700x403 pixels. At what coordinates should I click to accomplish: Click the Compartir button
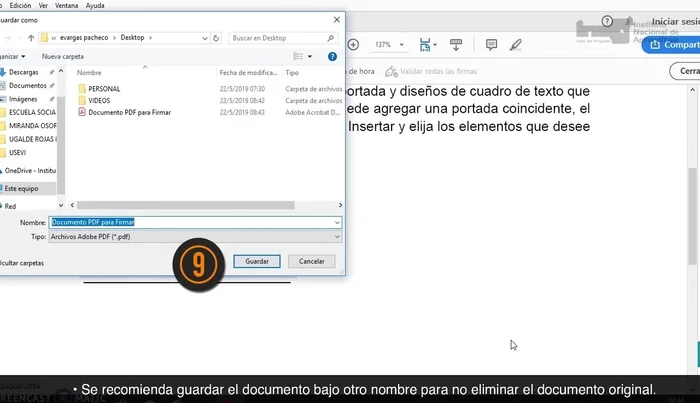(671, 45)
